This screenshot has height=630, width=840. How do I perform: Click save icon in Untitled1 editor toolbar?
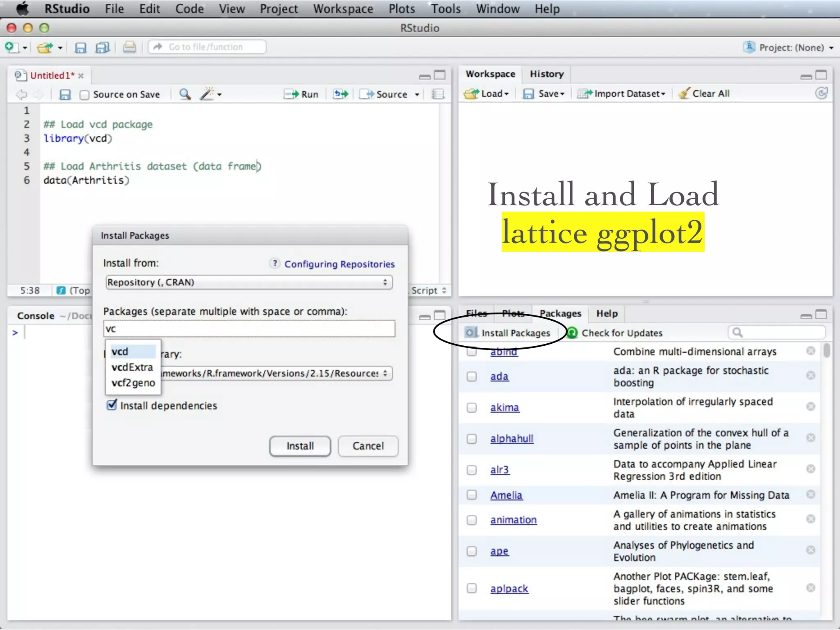click(65, 95)
